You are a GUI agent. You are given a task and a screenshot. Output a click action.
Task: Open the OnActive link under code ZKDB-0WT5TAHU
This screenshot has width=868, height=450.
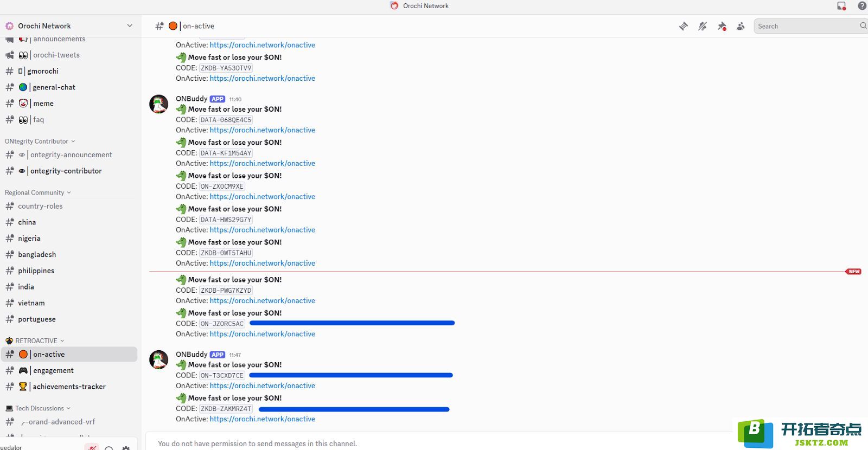coord(263,263)
